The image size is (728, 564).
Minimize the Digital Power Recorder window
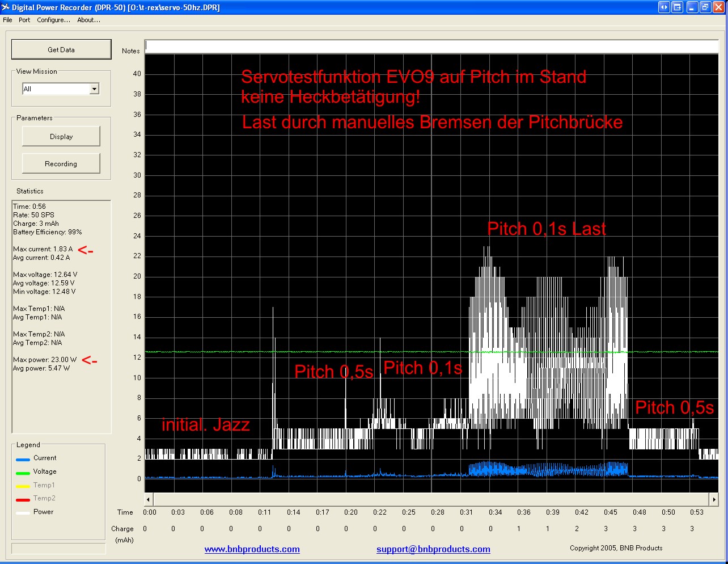point(692,7)
